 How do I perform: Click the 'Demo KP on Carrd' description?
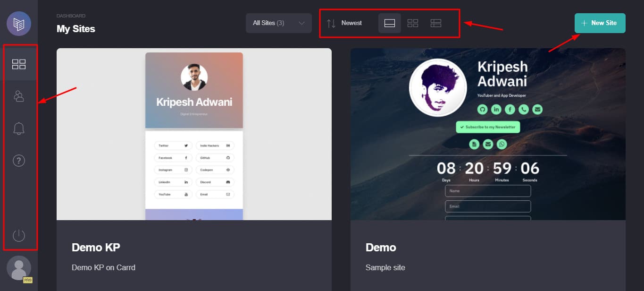pyautogui.click(x=103, y=267)
